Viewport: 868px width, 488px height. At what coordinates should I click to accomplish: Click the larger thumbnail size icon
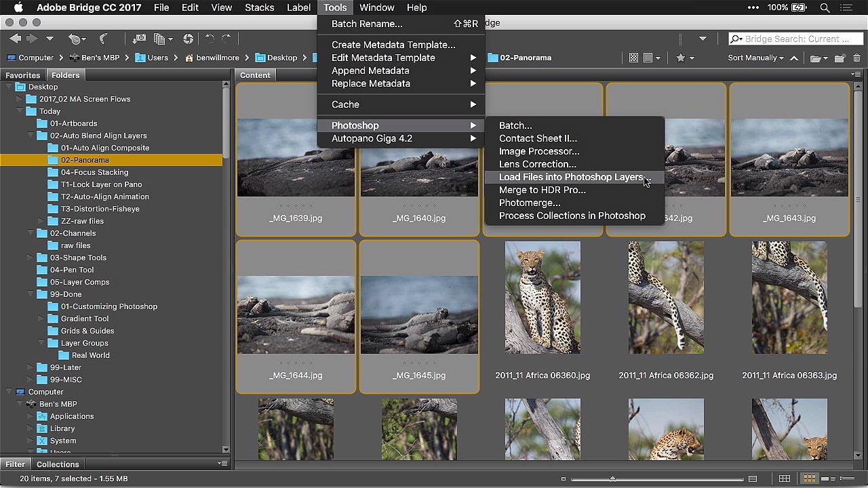(752, 479)
